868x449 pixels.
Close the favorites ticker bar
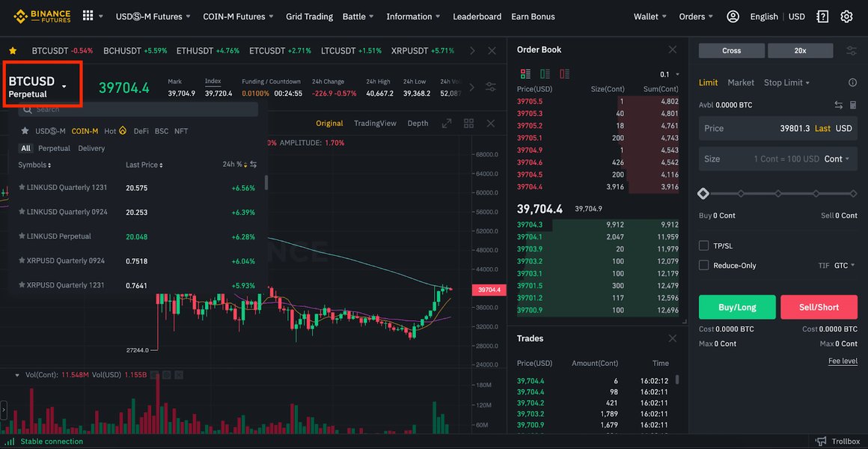492,50
